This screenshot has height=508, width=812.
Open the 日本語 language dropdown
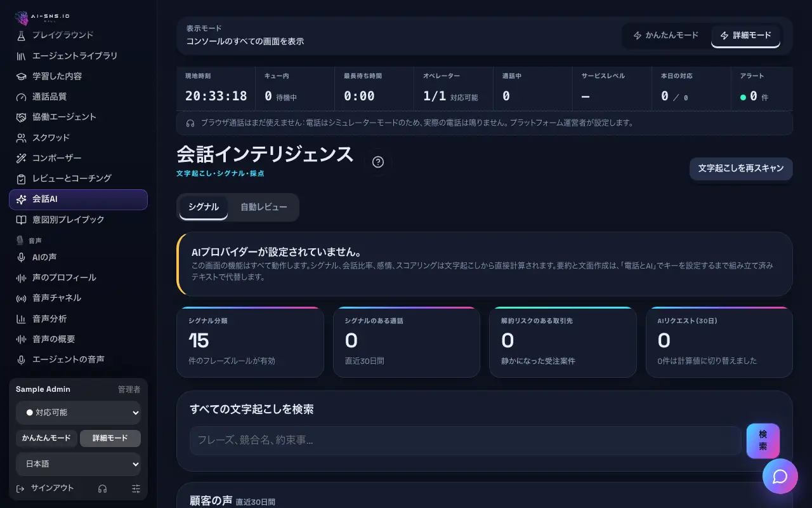tap(78, 464)
